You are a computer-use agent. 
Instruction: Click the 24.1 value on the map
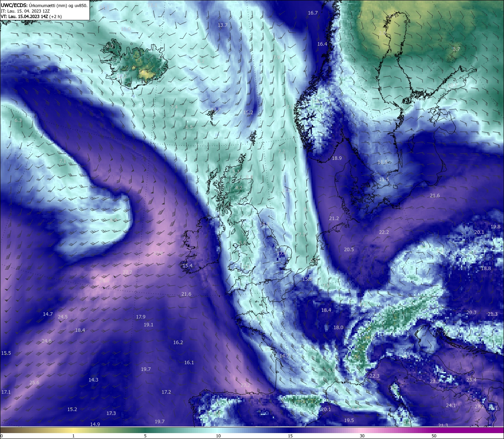pos(451,406)
